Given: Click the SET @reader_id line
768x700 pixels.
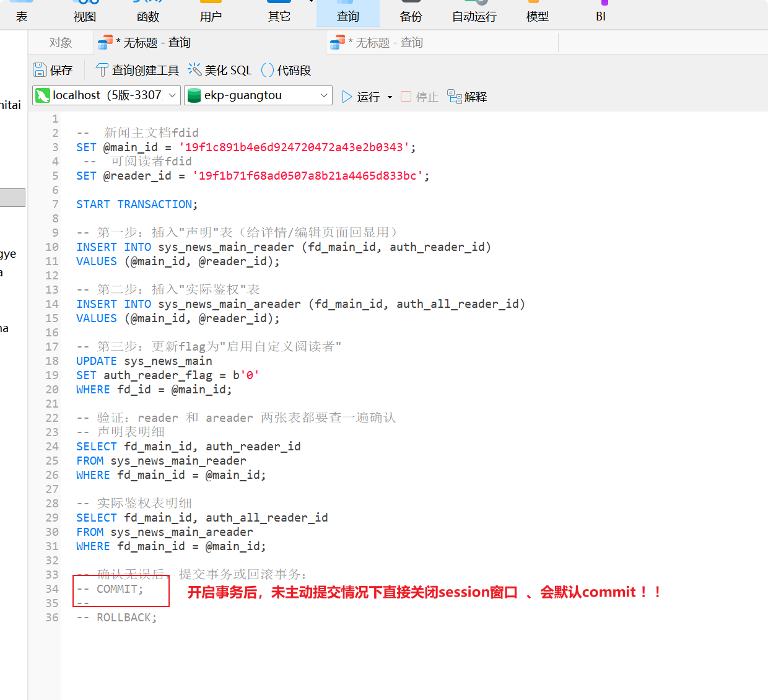Looking at the screenshot, I should [253, 176].
